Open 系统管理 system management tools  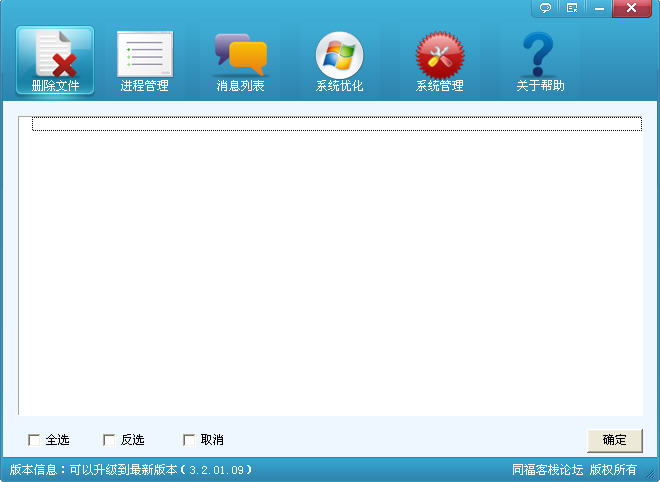[x=440, y=60]
